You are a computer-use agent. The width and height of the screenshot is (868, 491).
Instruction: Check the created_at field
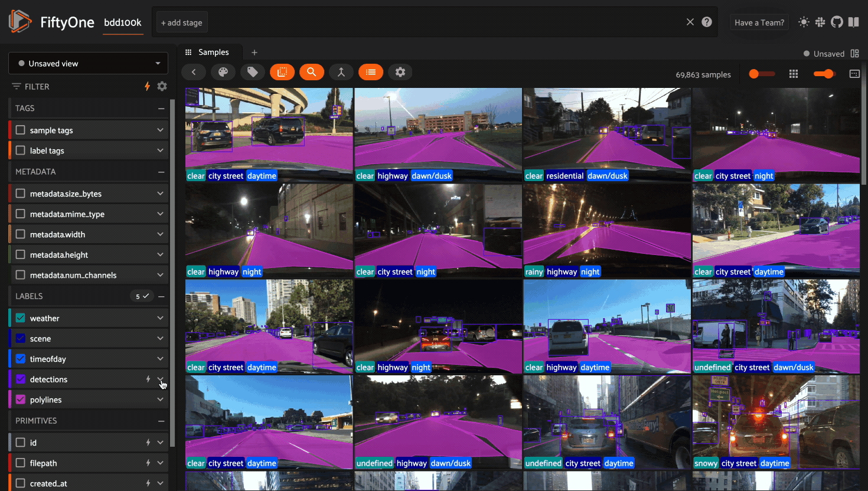[x=21, y=483]
